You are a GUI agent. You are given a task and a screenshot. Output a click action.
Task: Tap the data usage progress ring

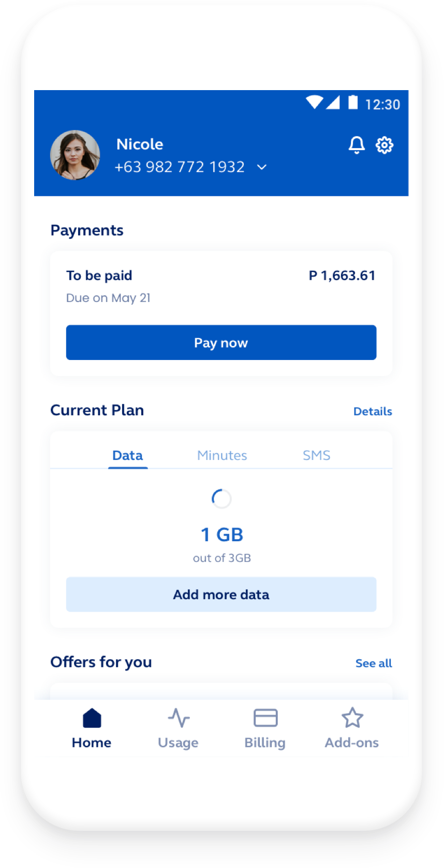click(221, 499)
